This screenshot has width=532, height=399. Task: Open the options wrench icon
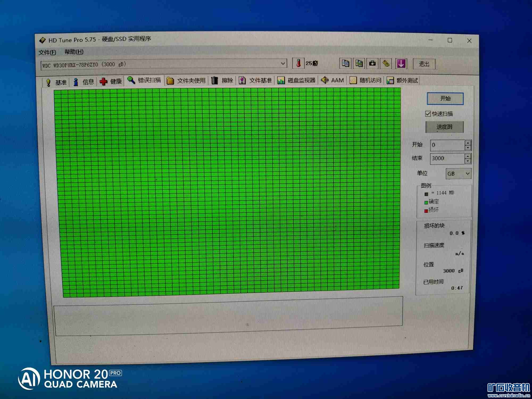click(x=386, y=64)
